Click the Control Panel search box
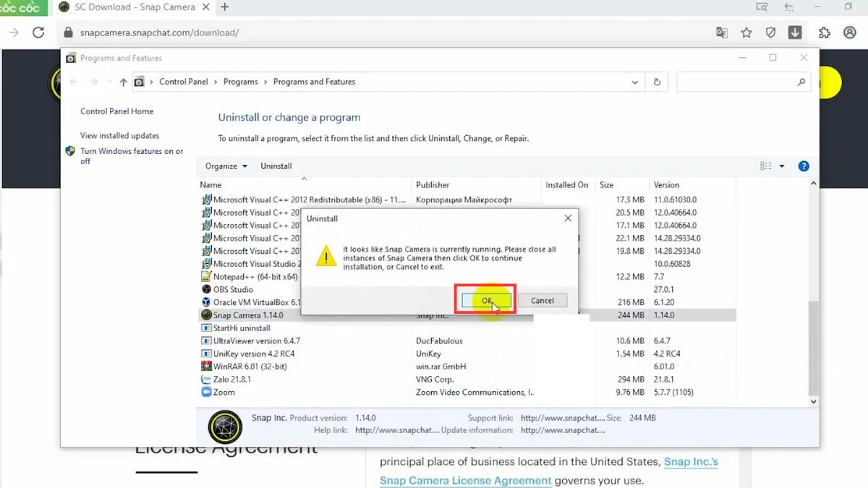This screenshot has height=488, width=868. tap(738, 82)
